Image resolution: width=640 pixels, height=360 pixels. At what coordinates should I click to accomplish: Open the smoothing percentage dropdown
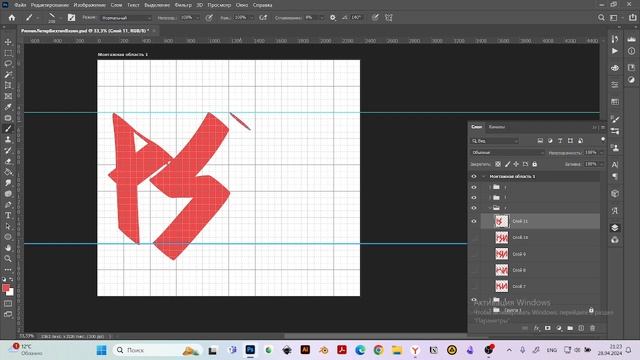[x=322, y=18]
